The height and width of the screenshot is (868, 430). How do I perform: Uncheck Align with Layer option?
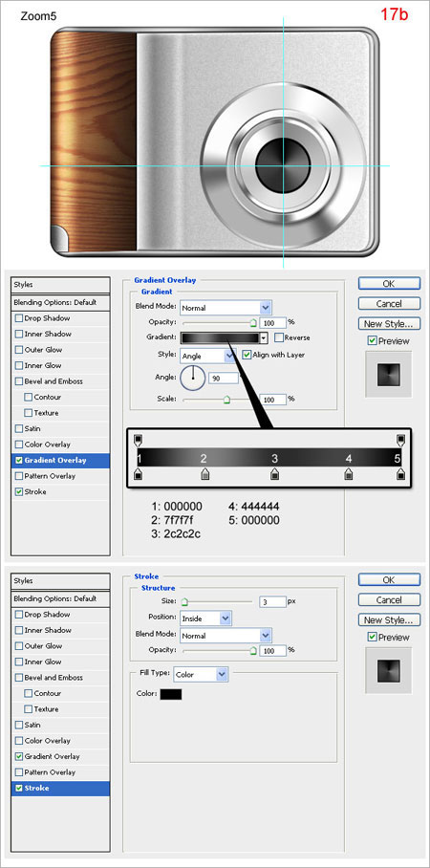247,355
